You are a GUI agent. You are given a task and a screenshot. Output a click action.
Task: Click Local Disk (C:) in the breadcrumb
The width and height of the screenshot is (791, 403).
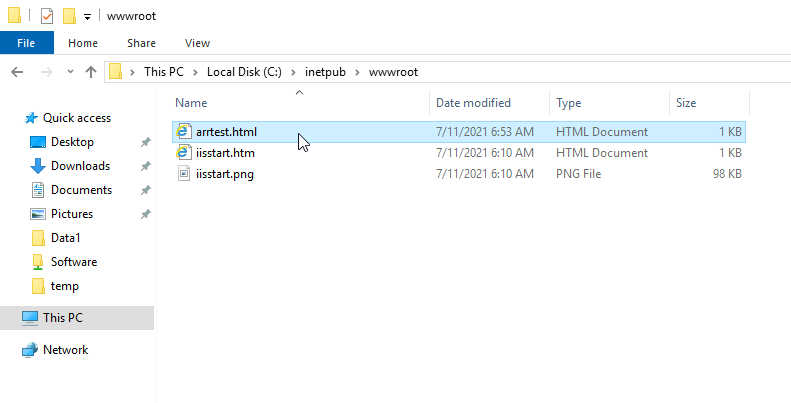coord(244,72)
